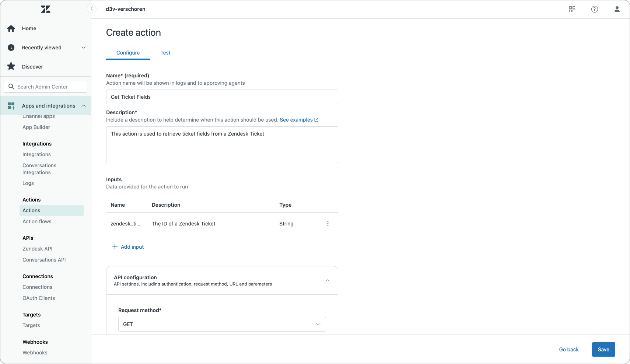Collapse the sidebar with the arrow icon
630x364 pixels.
pyautogui.click(x=92, y=8)
